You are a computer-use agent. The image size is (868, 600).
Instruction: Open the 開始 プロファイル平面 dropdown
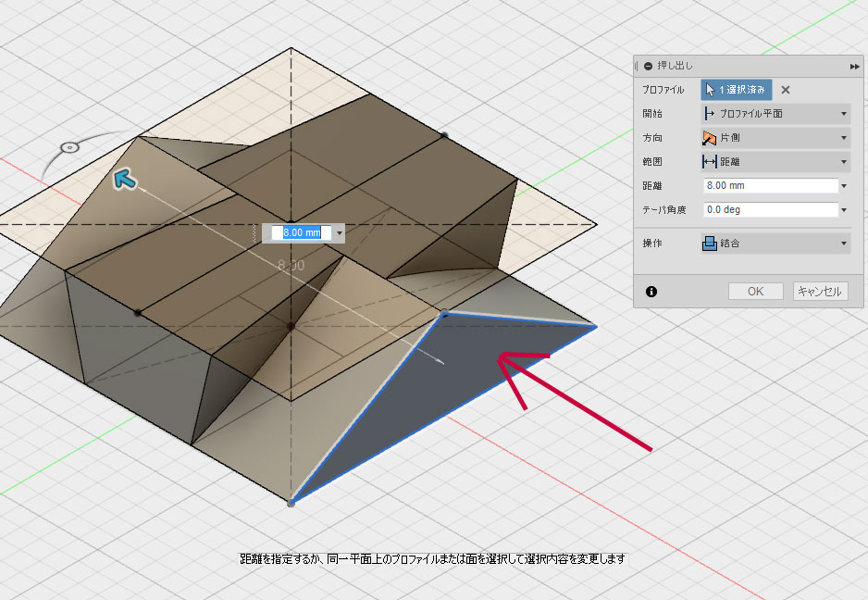point(775,114)
